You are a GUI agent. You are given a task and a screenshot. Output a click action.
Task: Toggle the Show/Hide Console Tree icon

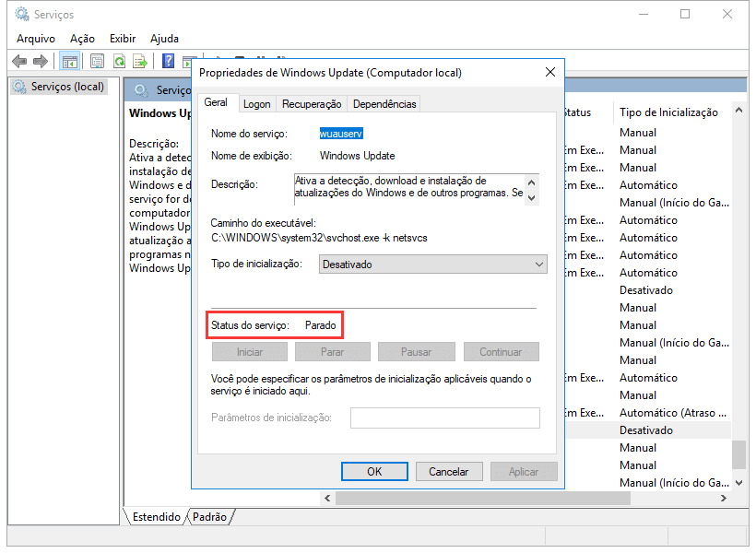(70, 61)
